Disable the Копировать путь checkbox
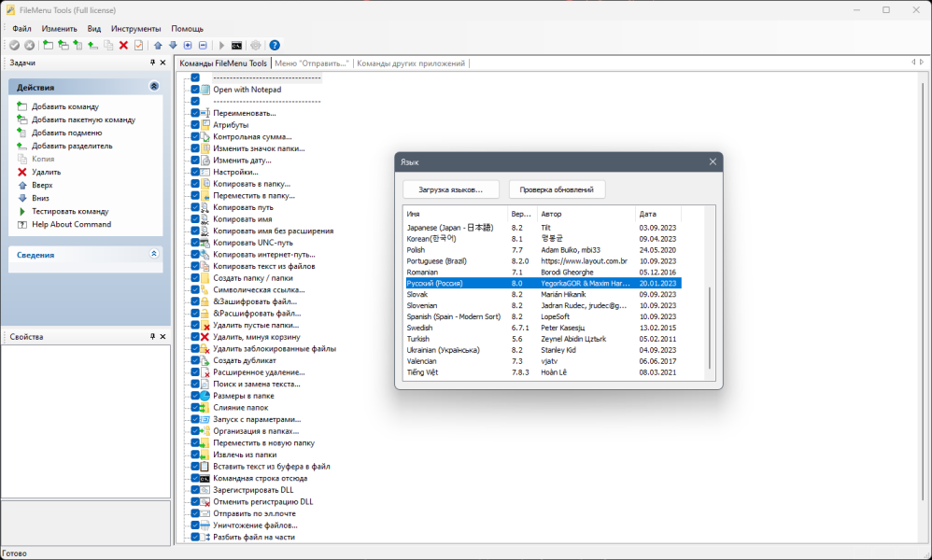Viewport: 932px width, 560px height. (x=195, y=207)
